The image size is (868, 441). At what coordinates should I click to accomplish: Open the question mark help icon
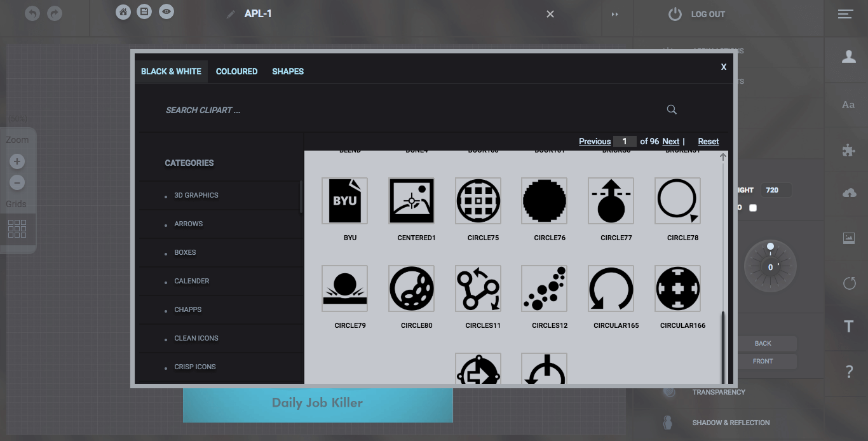[850, 372]
